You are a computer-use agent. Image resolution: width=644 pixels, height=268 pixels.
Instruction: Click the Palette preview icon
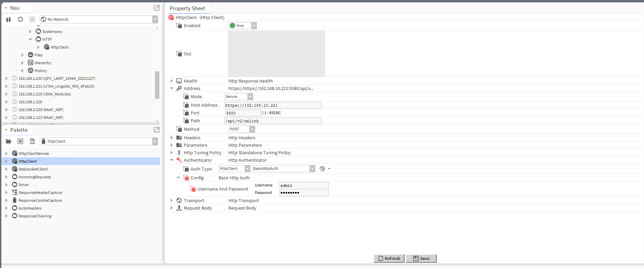coord(32,141)
